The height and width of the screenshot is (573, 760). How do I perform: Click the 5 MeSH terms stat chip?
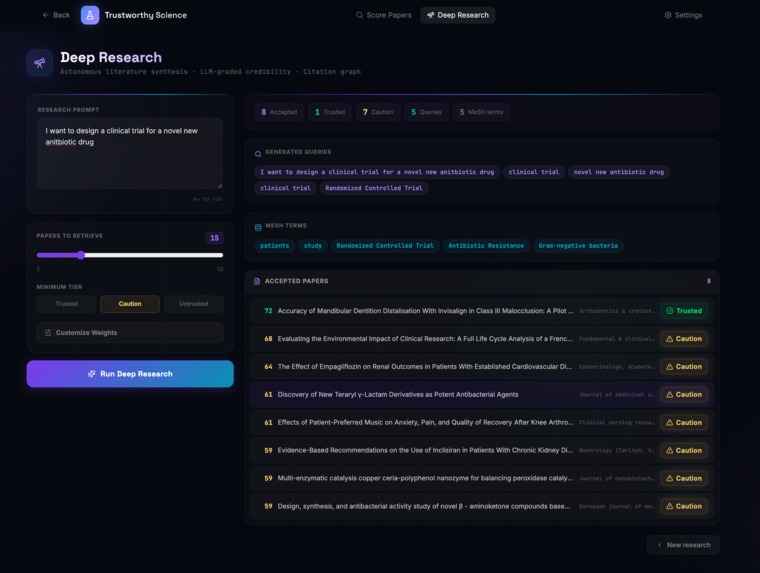(x=481, y=112)
